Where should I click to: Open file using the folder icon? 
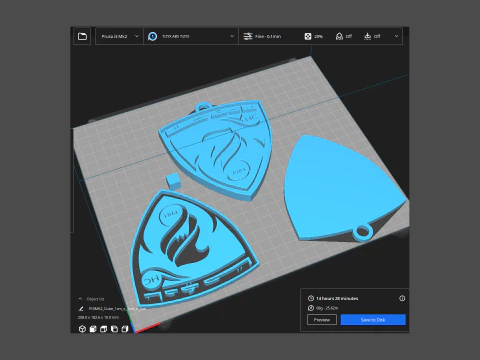(82, 36)
